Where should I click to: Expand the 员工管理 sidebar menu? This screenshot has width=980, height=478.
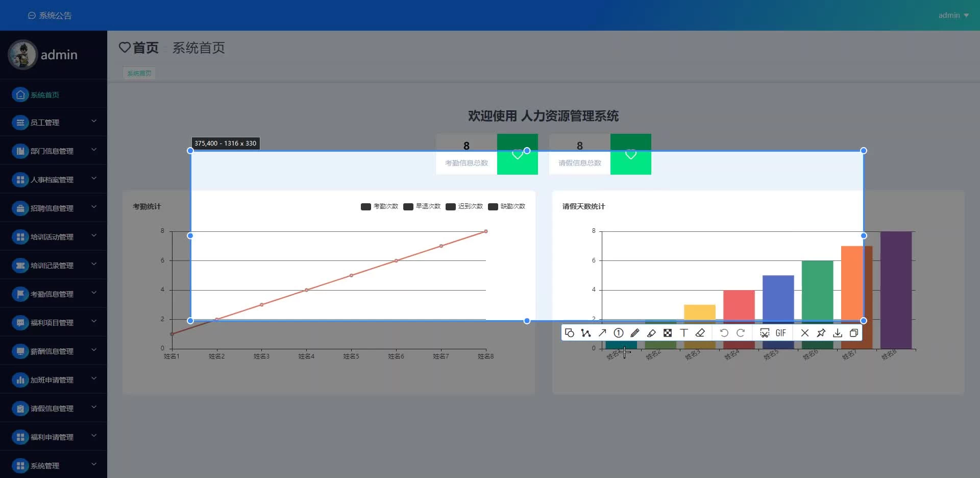coord(54,123)
